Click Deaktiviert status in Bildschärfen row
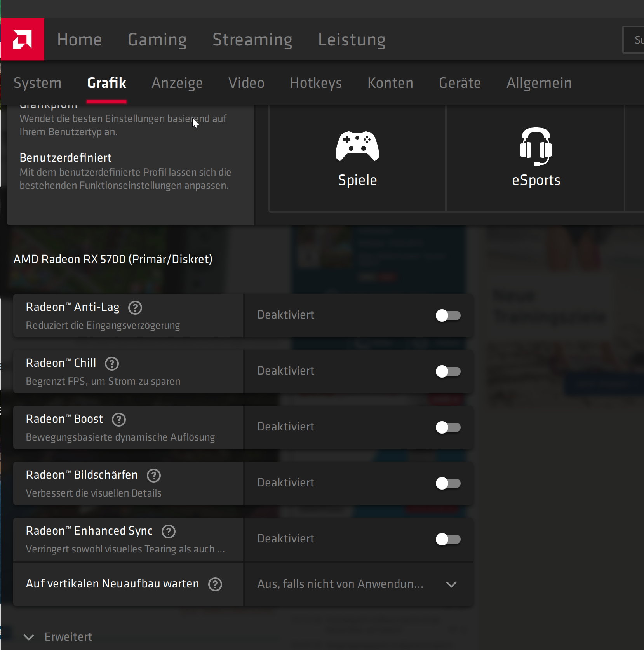The width and height of the screenshot is (644, 650). click(x=286, y=483)
